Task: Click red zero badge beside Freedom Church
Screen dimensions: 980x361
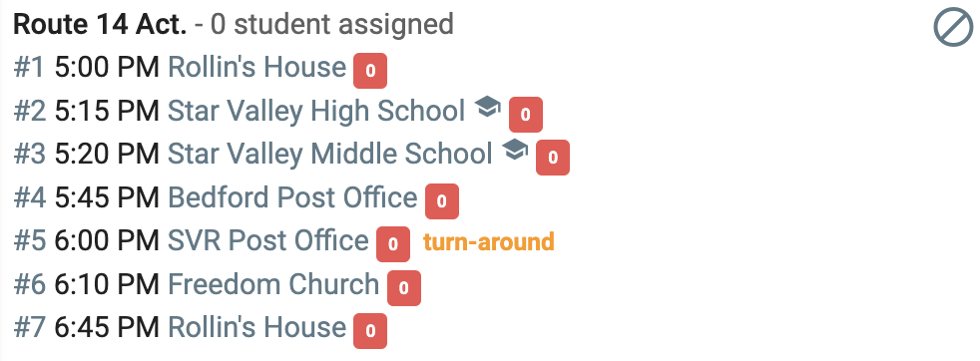Action: [x=404, y=288]
